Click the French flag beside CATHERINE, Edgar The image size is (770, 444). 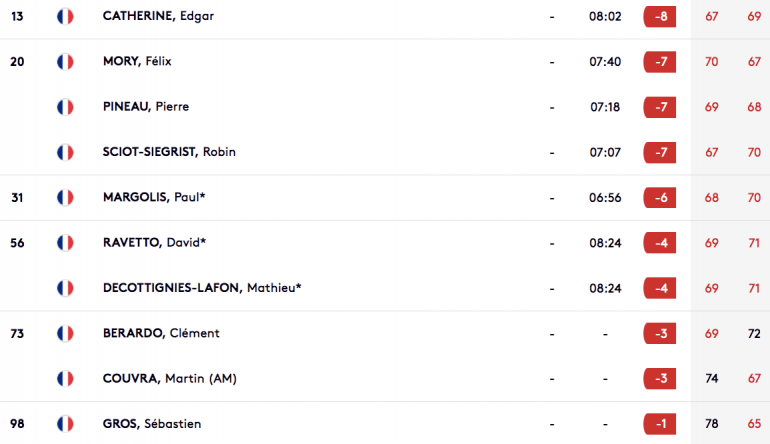tap(65, 17)
